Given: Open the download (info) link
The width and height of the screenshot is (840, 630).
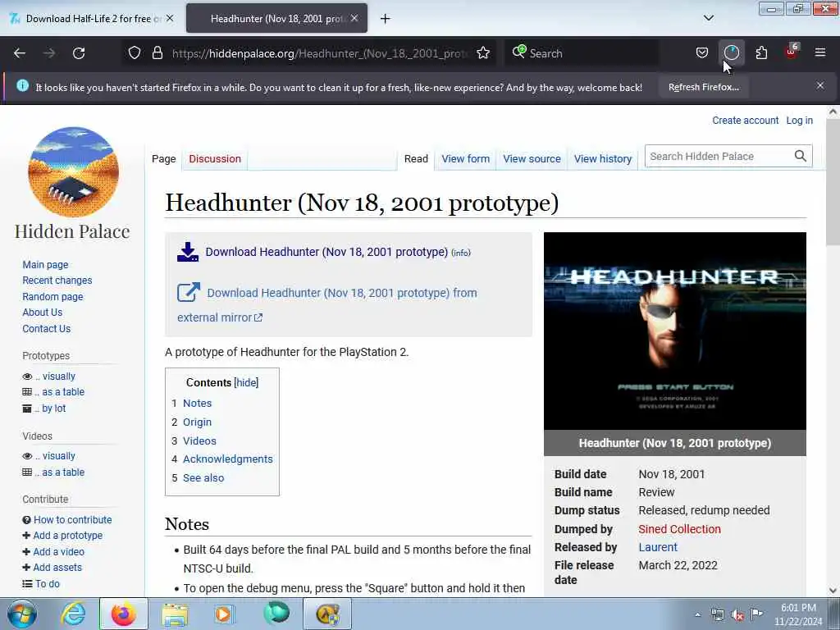Looking at the screenshot, I should [x=461, y=253].
